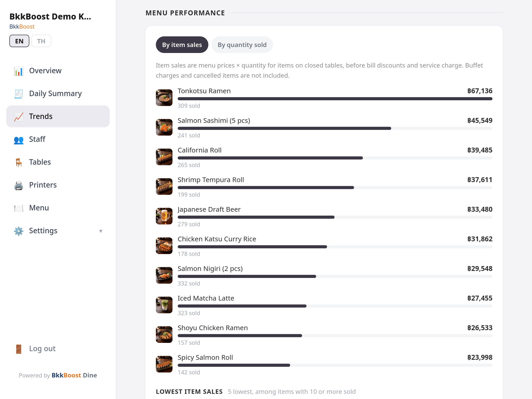
Task: Switch language to TH
Action: 41,41
